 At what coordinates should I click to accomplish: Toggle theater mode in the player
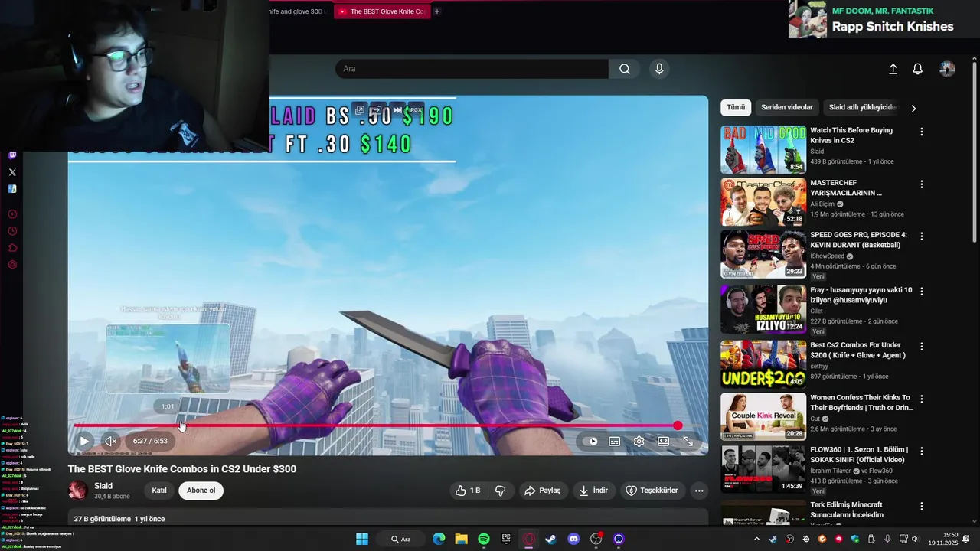tap(663, 441)
